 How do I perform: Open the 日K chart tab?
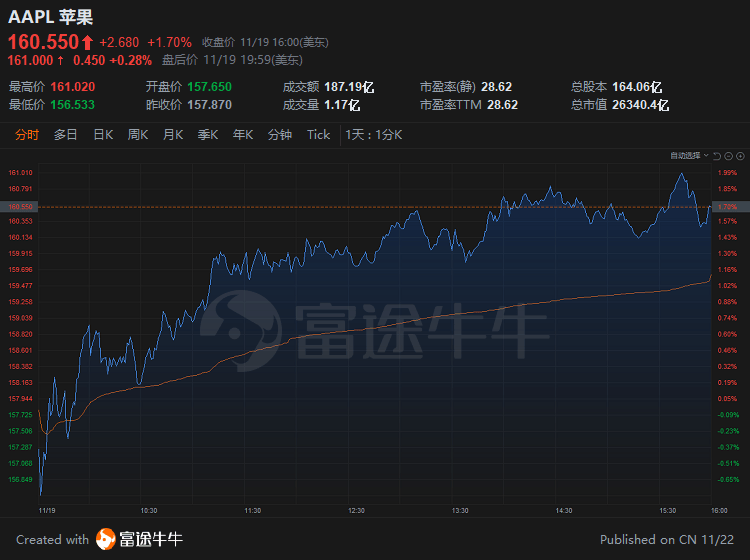tap(103, 135)
